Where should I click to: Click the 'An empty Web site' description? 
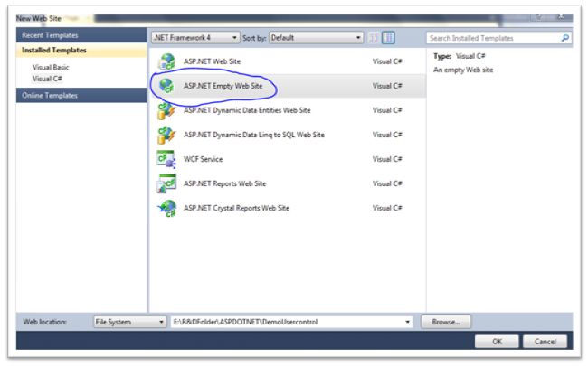tap(463, 70)
